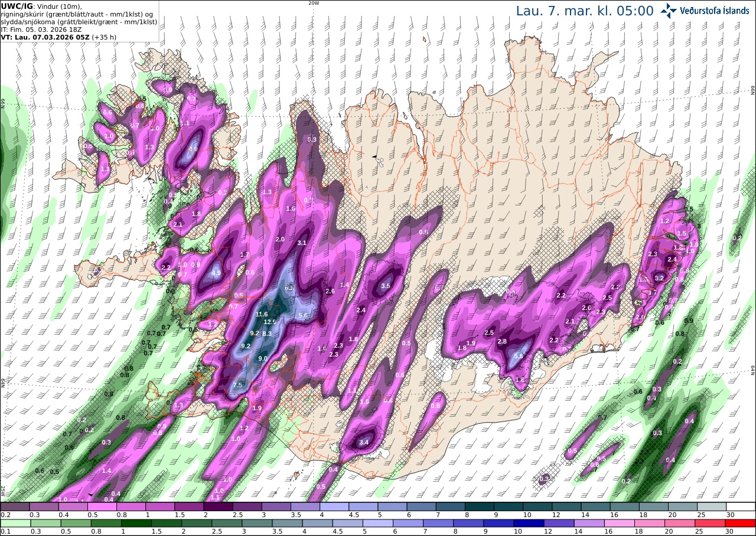Select upper legend swatch starting at 6
This screenshot has height=536, width=756.
tap(421, 506)
